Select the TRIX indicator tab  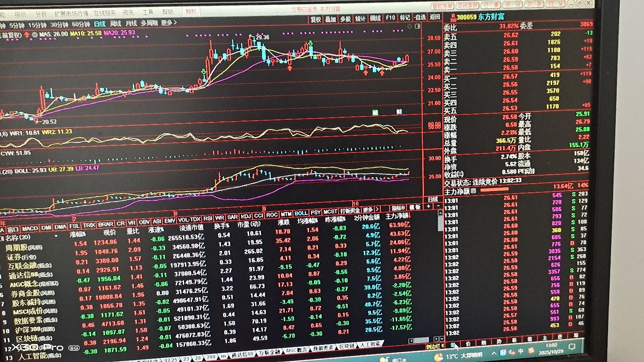[89, 225]
